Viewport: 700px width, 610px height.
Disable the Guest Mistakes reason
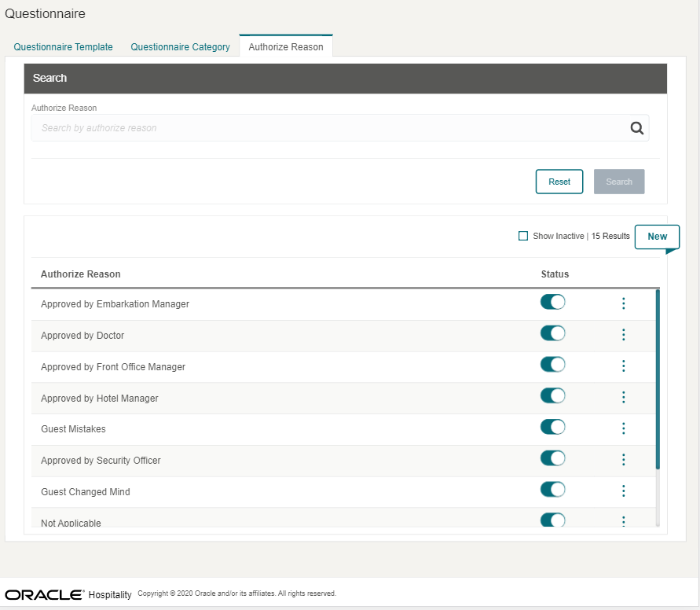tap(552, 428)
